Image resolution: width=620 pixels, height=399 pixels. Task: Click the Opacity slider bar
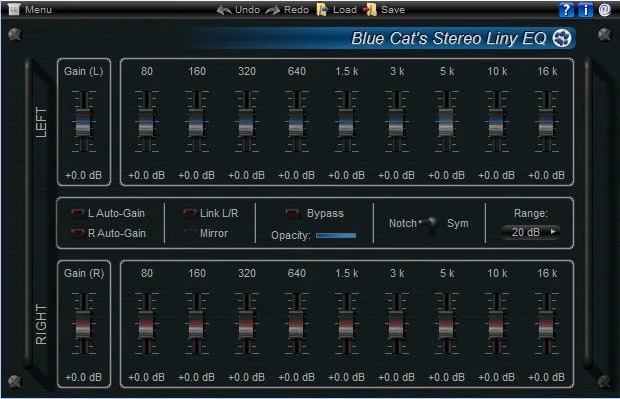point(336,235)
